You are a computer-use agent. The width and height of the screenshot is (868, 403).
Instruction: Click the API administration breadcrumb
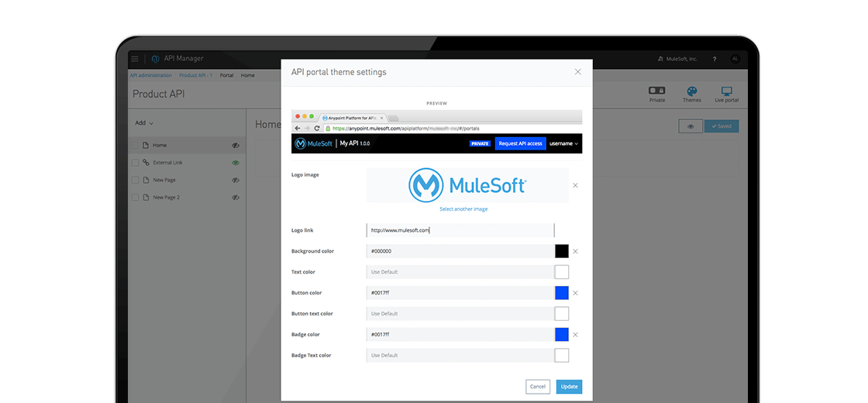point(150,75)
